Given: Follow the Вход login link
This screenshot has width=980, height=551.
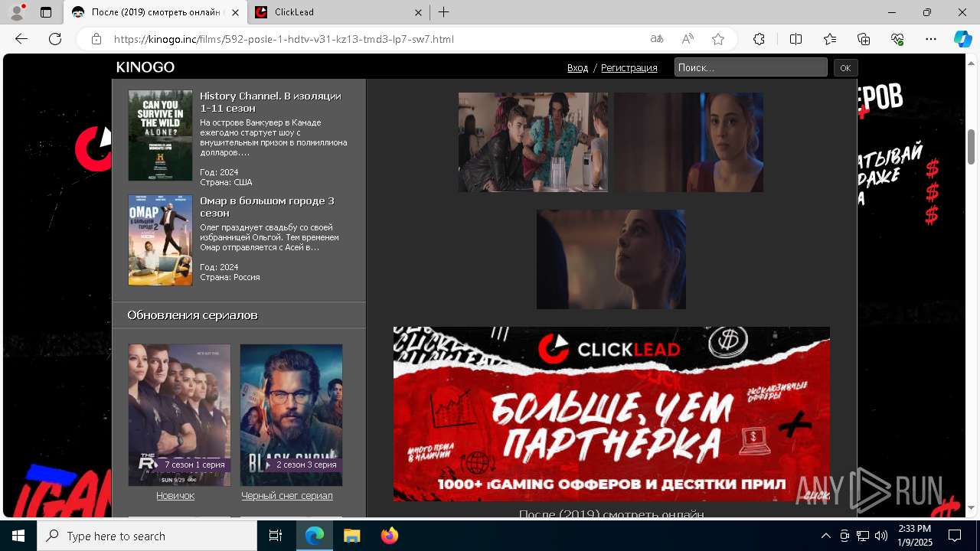Looking at the screenshot, I should pos(578,68).
